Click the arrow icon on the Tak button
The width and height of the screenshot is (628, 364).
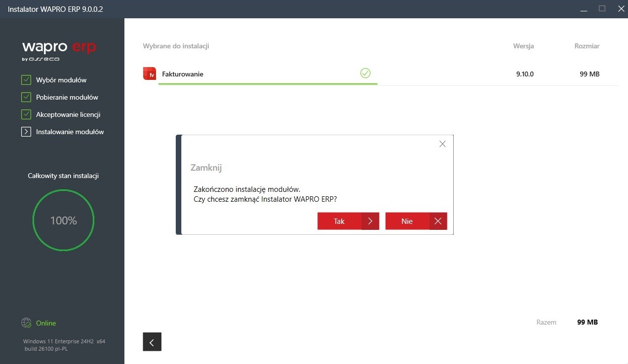click(371, 221)
